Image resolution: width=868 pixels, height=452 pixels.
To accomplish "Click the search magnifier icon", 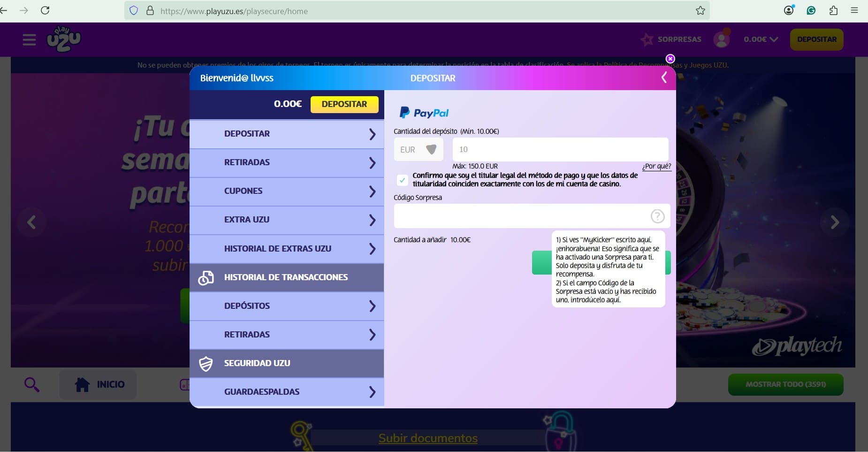I will pyautogui.click(x=32, y=384).
